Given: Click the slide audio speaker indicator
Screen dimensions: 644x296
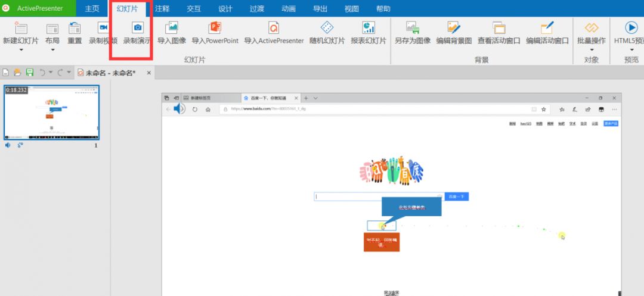Looking at the screenshot, I should tap(8, 145).
